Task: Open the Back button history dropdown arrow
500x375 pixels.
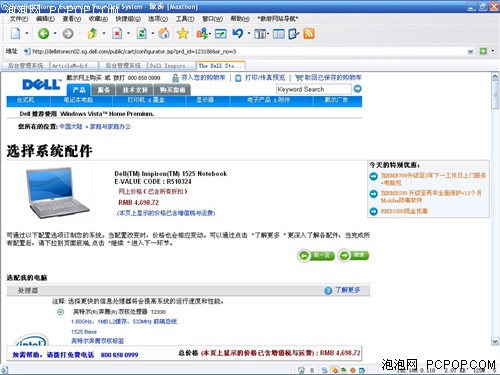Action: click(x=55, y=34)
